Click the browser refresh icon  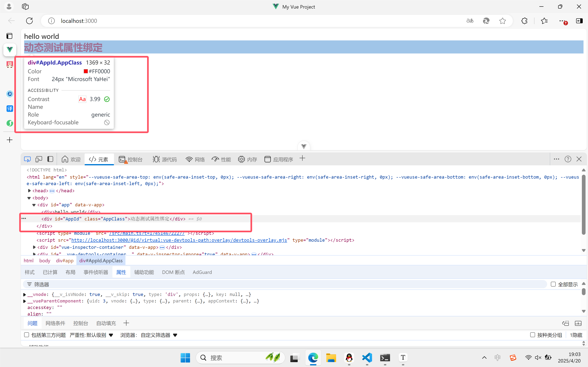click(x=29, y=21)
